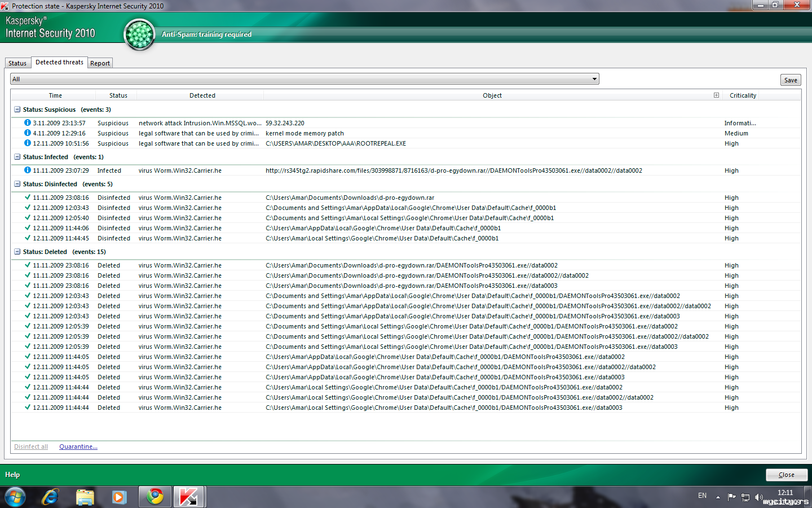Click the info icon on the 3.11.2009 23:13:57 row
Screen dimensions: 812x508
28,122
